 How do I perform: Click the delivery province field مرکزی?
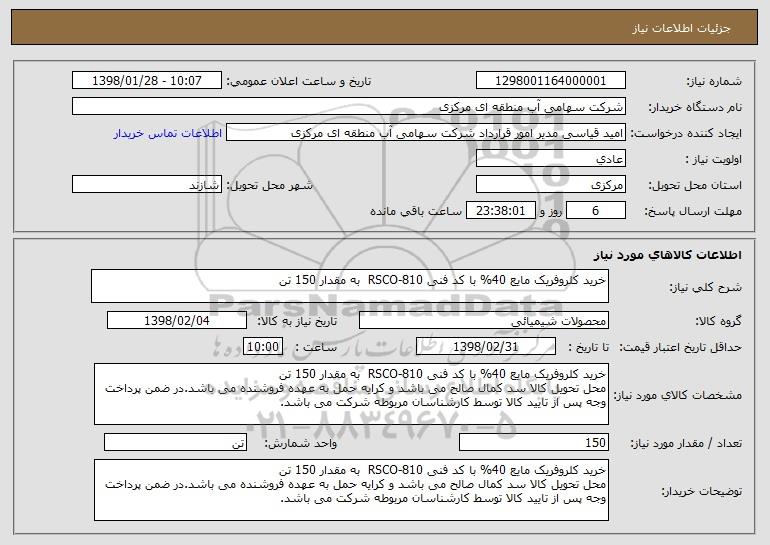pos(550,185)
